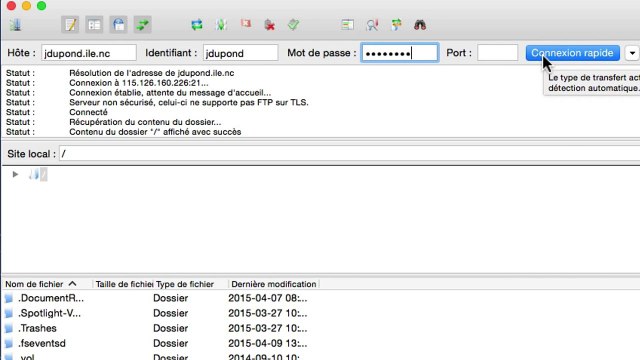The width and height of the screenshot is (640, 360).
Task: Click the folder icon beside .DocumentR...
Action: pos(9,298)
